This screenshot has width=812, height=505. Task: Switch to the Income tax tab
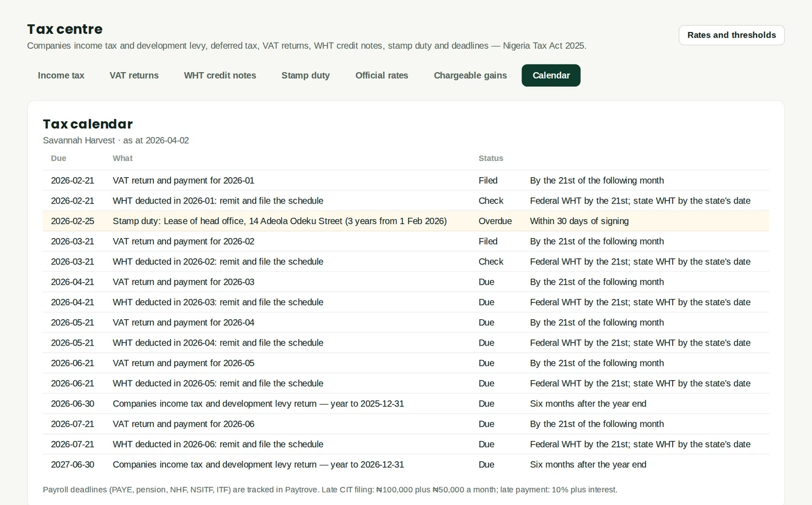(x=61, y=76)
